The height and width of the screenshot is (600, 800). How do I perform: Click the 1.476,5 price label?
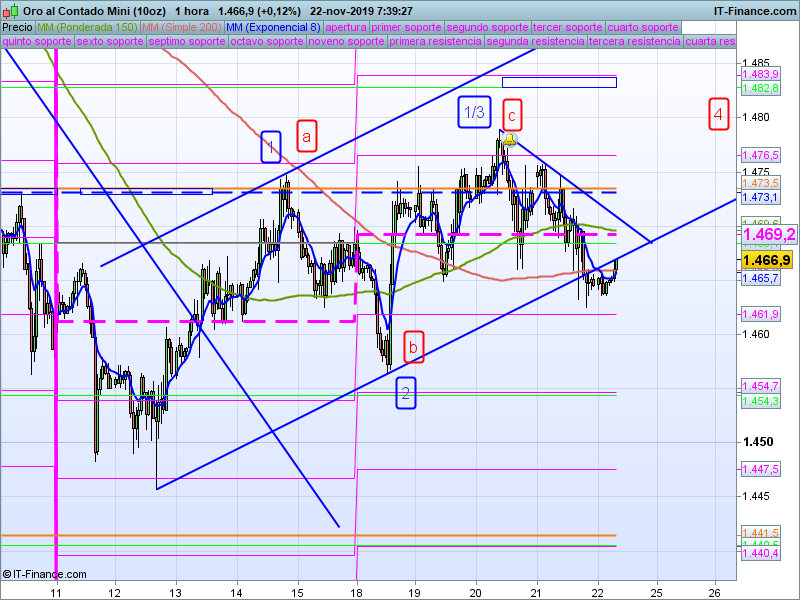coord(760,155)
